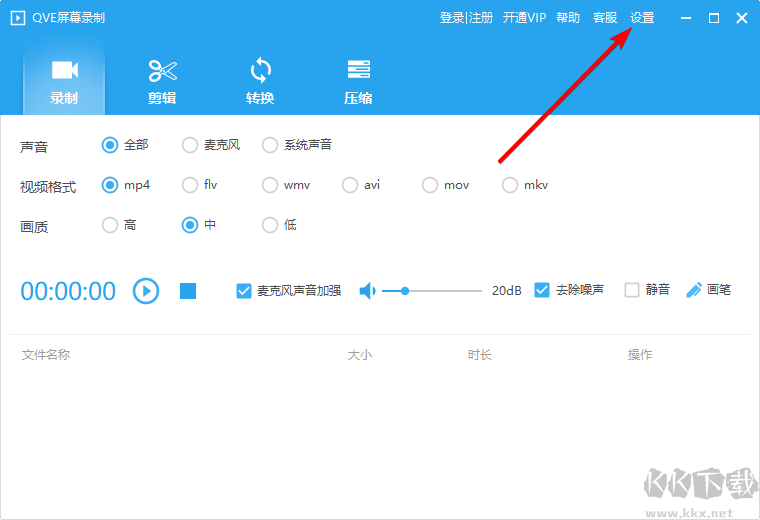This screenshot has width=760, height=520.
Task: Open 注册 register link
Action: click(x=481, y=18)
